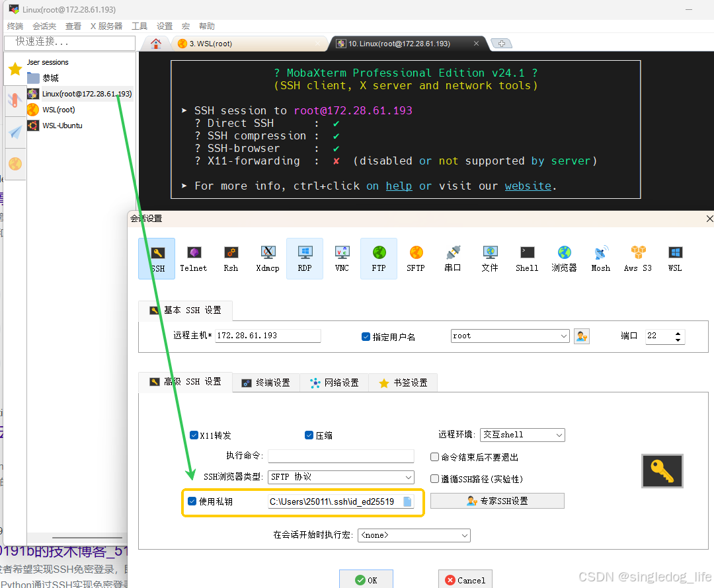714x588 pixels.
Task: Open the 会话夹 menu
Action: pos(44,26)
